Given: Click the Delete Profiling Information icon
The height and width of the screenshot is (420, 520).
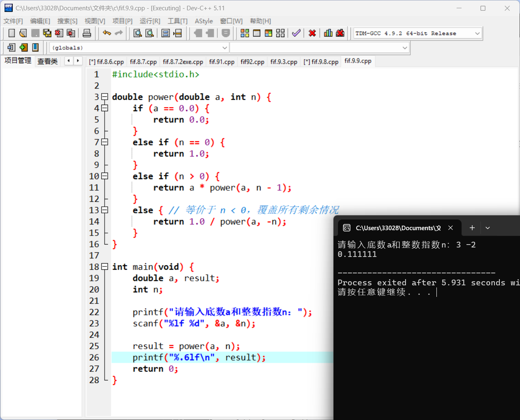Looking at the screenshot, I should click(x=340, y=33).
